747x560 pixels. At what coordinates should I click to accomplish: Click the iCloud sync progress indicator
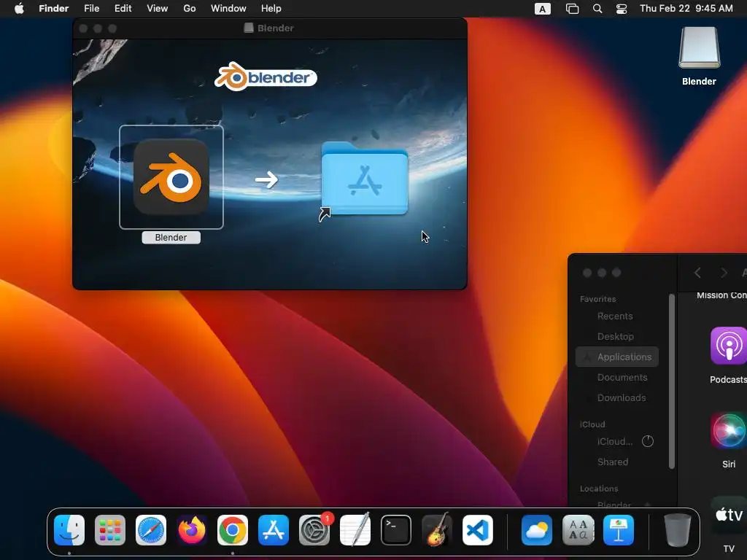tap(648, 441)
